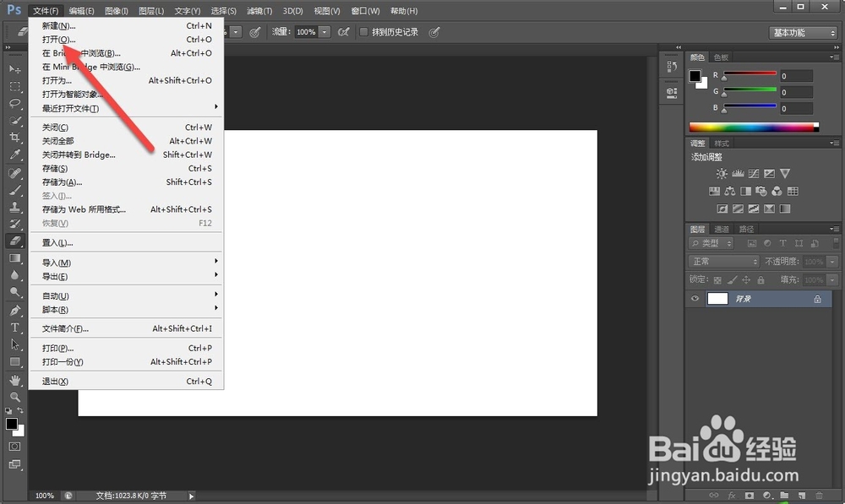Viewport: 845px width, 504px height.
Task: Select the Eyedropper tool
Action: click(14, 155)
